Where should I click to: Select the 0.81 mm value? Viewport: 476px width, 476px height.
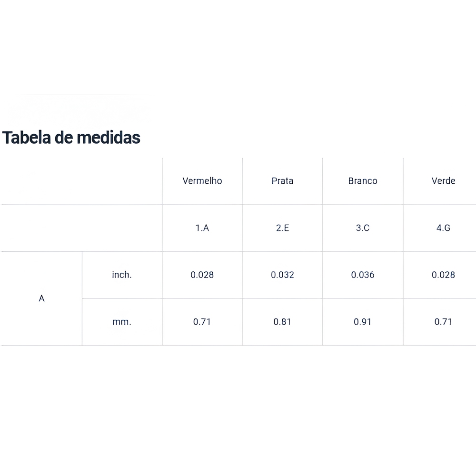(282, 322)
